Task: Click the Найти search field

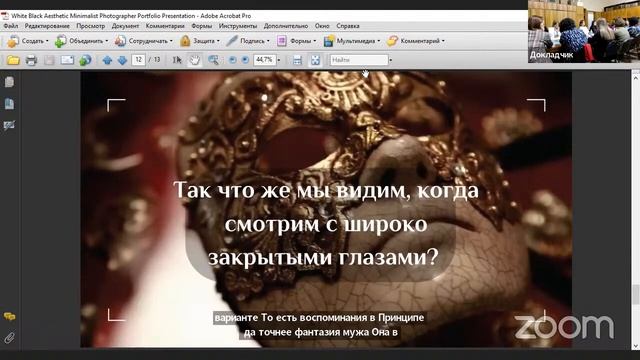Action: [359, 60]
